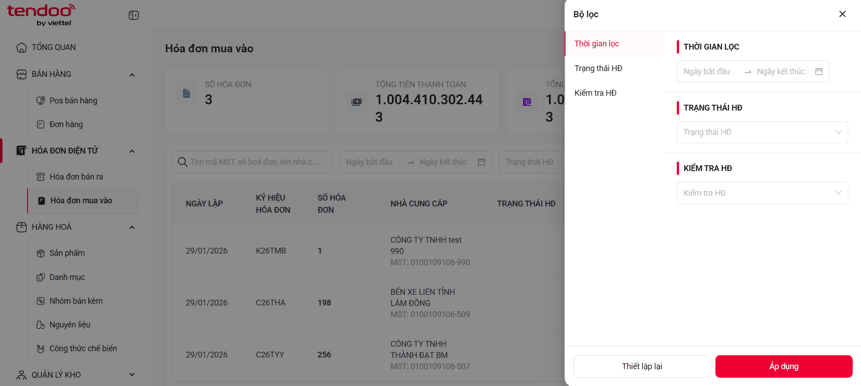This screenshot has width=861, height=386.
Task: Click the purple icon on third summary card
Action: (527, 102)
